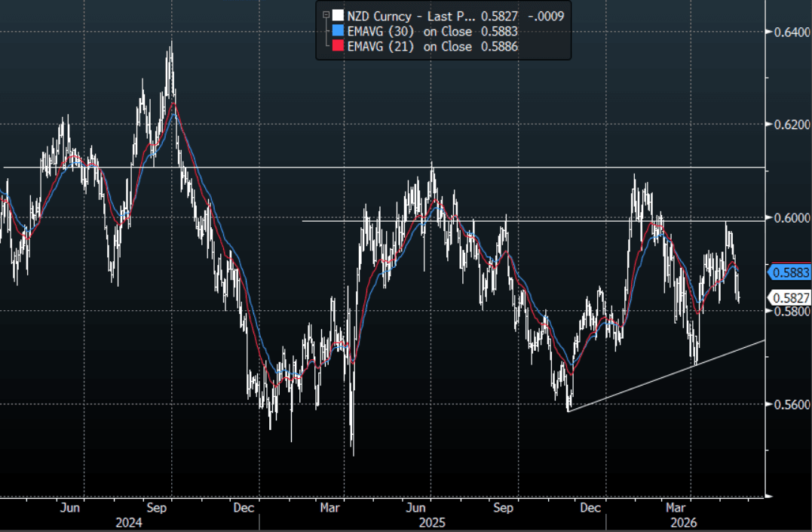Click the 2025 year label on time axis
The image size is (812, 532).
tap(432, 522)
